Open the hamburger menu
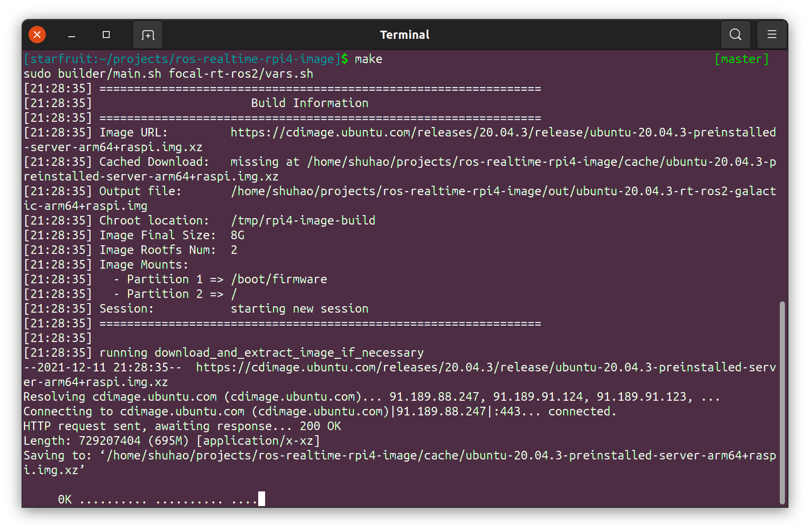Image resolution: width=810 pixels, height=532 pixels. tap(772, 35)
